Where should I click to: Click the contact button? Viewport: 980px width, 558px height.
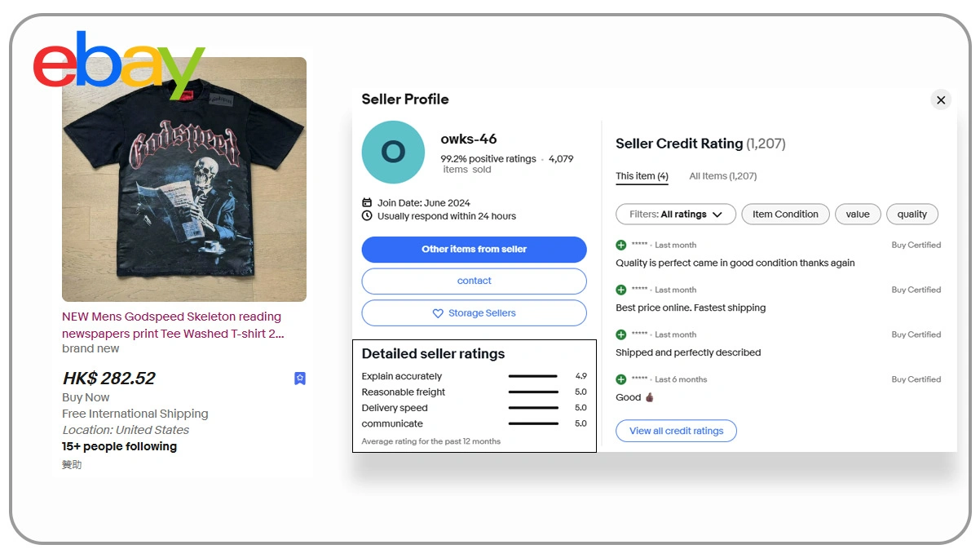474,281
